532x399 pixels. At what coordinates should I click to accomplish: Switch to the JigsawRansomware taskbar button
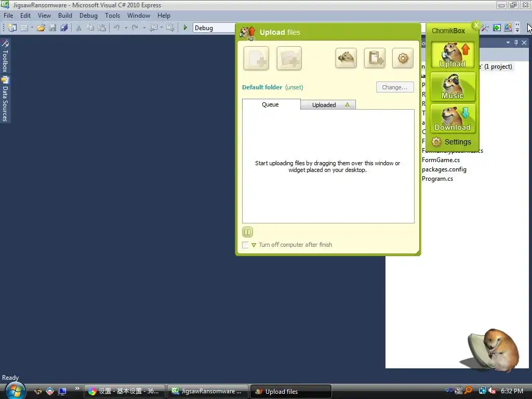(207, 391)
